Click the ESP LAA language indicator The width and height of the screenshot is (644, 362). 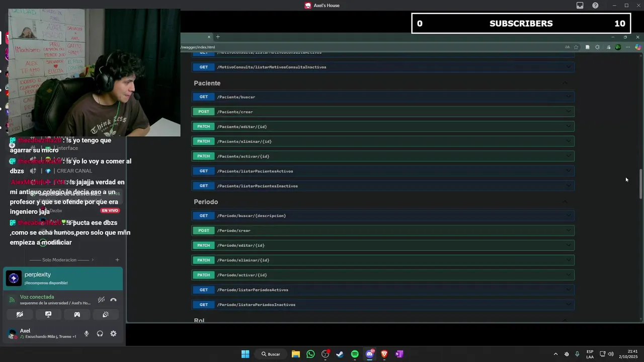click(590, 354)
